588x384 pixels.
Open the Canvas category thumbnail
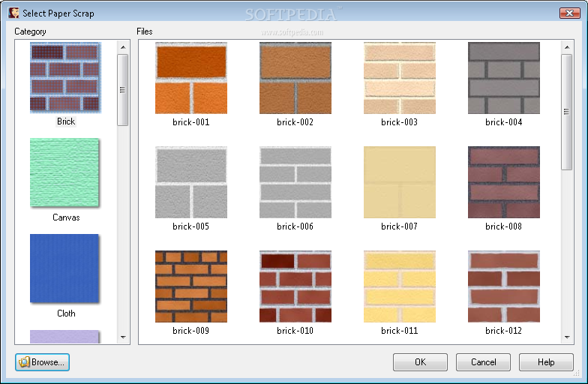pyautogui.click(x=64, y=172)
